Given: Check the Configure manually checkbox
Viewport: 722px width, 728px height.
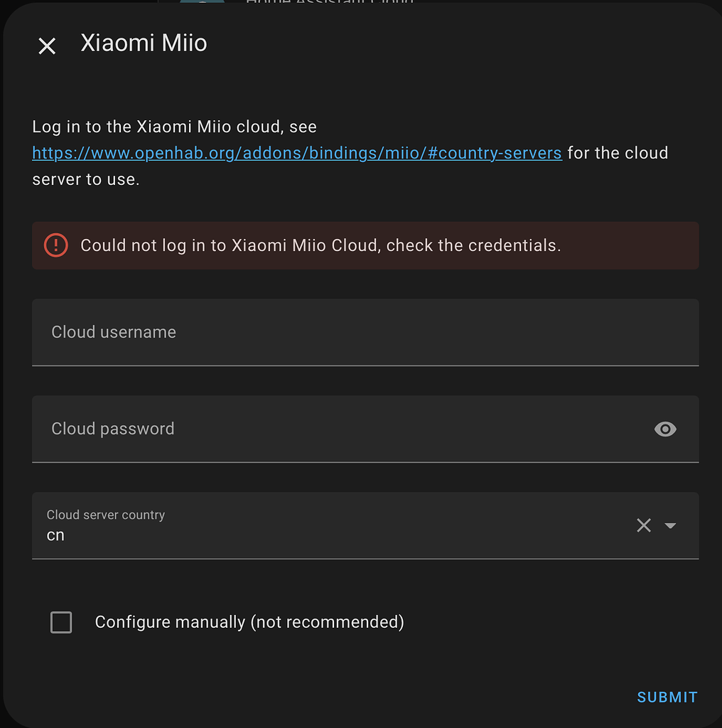Looking at the screenshot, I should pos(61,622).
